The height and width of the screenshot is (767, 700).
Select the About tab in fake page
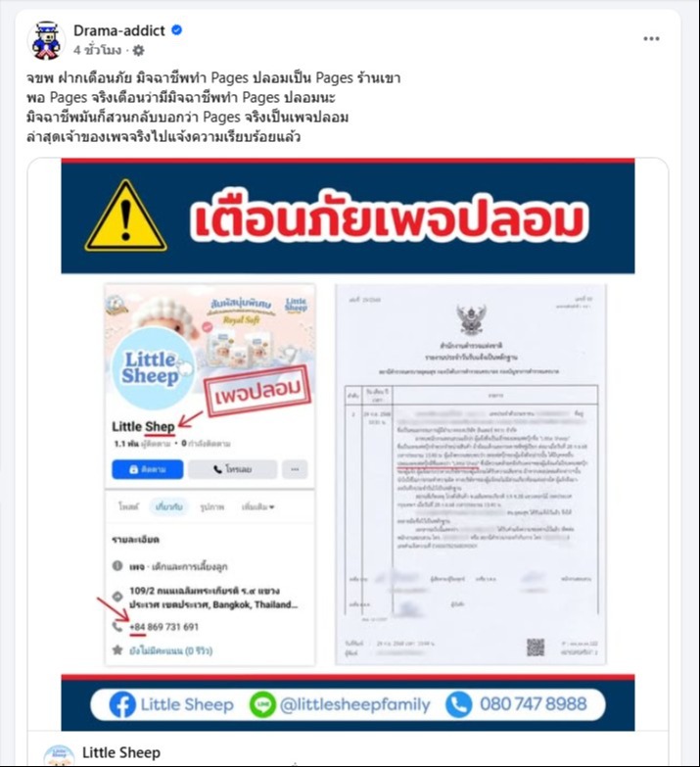tap(168, 506)
